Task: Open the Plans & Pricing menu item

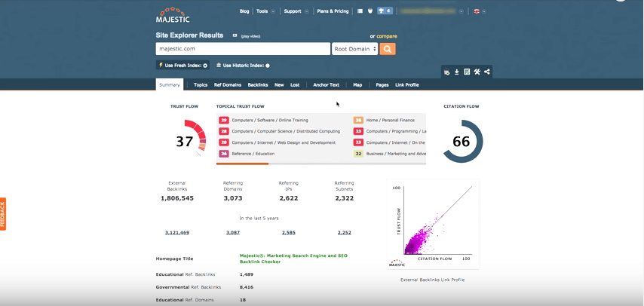Action: [x=333, y=11]
